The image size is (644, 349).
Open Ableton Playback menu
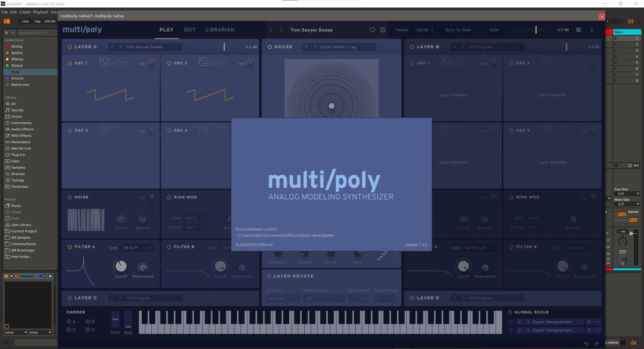point(41,12)
